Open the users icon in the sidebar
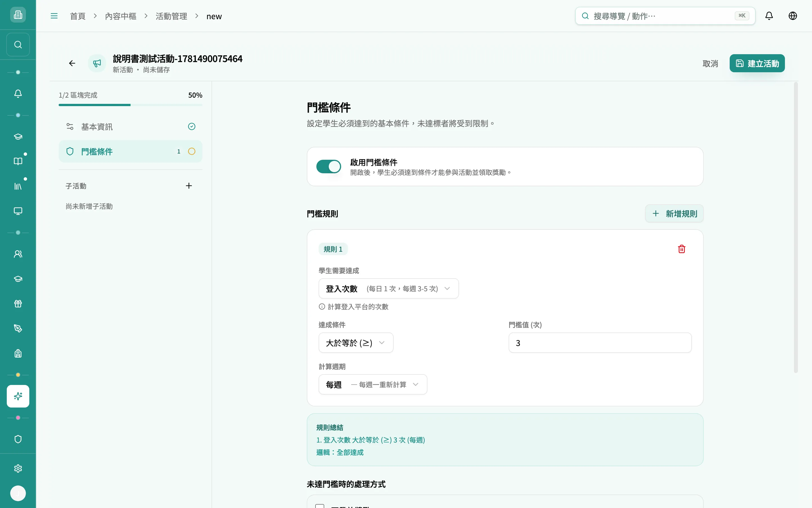The image size is (812, 508). 18,254
